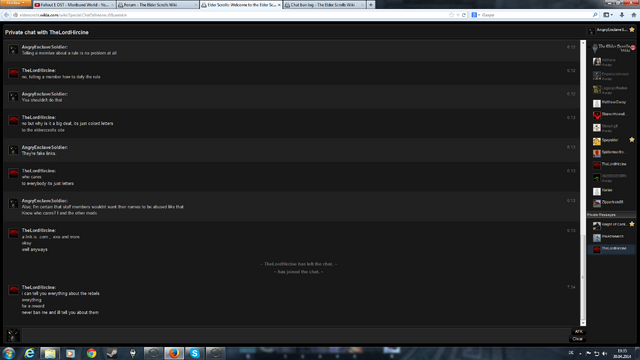Viewport: 640px width, 360px height.
Task: Click the green avatar of the away user
Action: click(597, 178)
